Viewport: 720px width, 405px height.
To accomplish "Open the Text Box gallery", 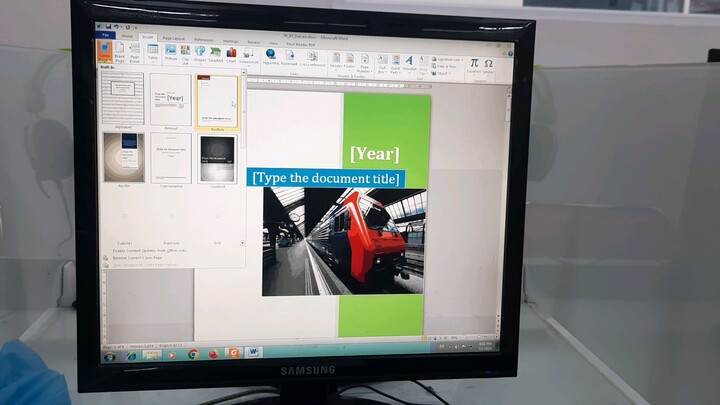I will point(382,64).
